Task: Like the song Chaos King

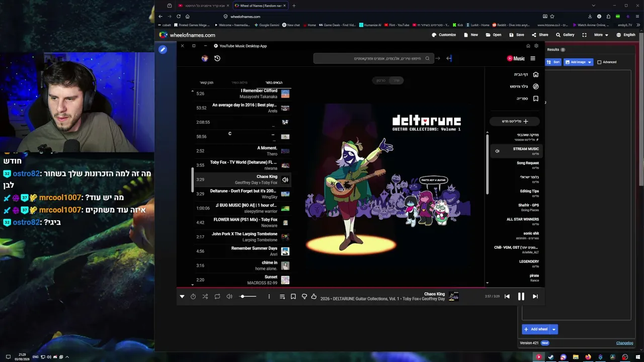Action: [x=314, y=297]
